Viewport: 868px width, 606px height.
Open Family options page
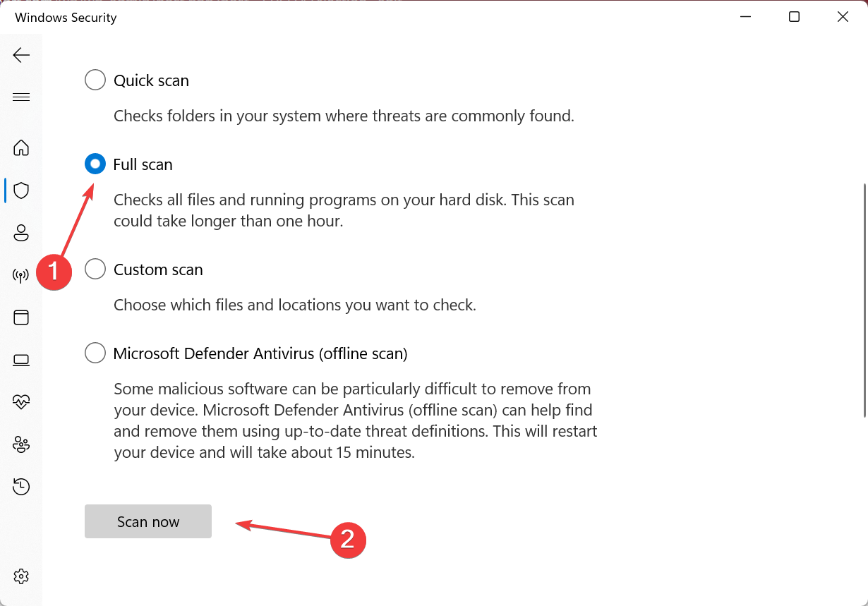21,444
